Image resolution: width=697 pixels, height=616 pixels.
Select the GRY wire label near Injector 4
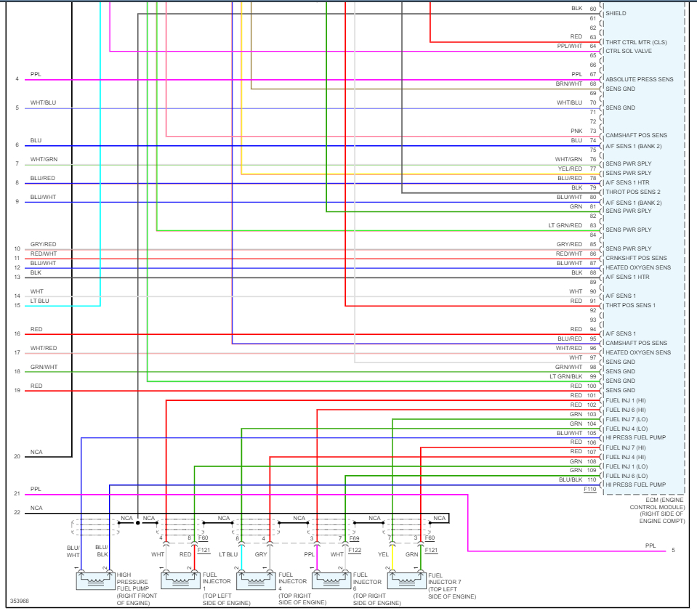[x=261, y=554]
